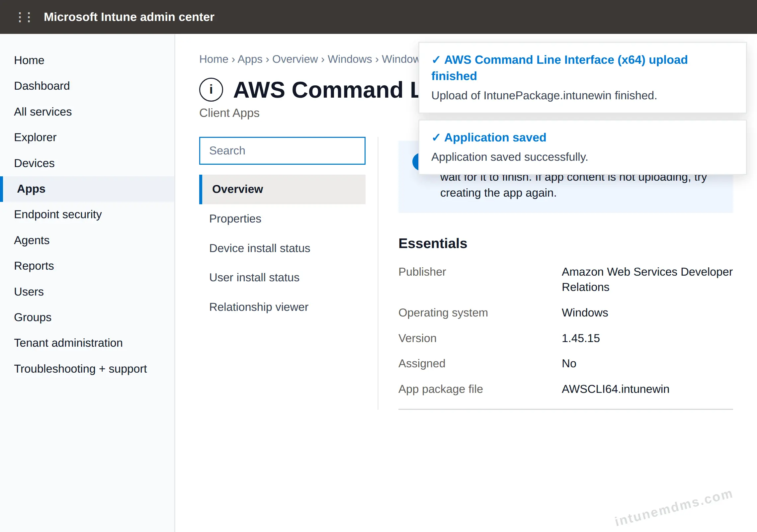Select the Overview menu item
This screenshot has width=757, height=532.
pyautogui.click(x=282, y=189)
